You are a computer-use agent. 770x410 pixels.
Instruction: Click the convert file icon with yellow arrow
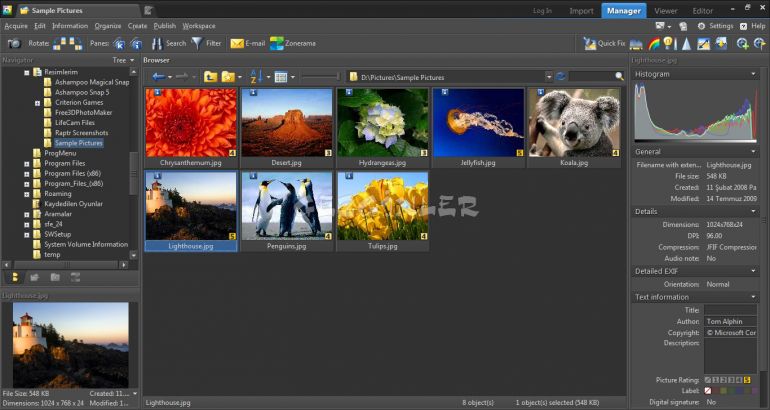tap(721, 44)
